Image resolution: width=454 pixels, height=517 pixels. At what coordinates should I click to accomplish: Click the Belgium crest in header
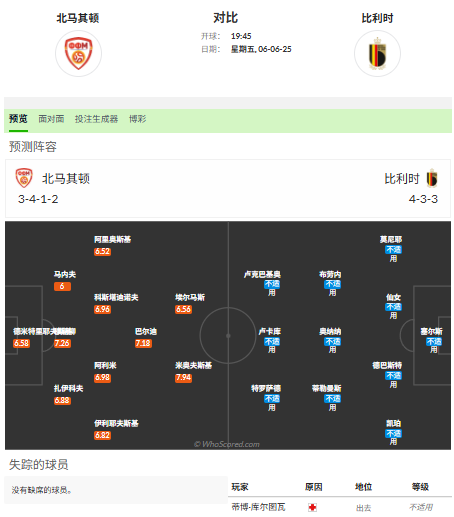(377, 53)
